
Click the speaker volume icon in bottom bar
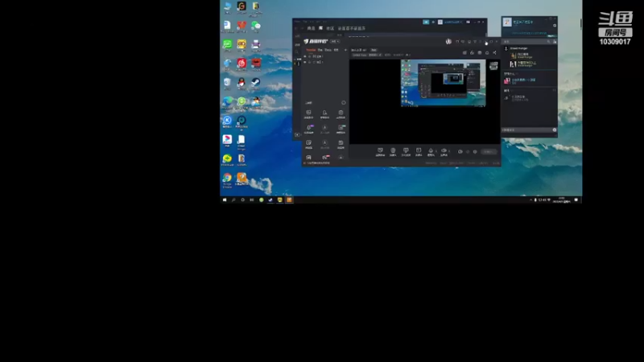pyautogui.click(x=444, y=150)
